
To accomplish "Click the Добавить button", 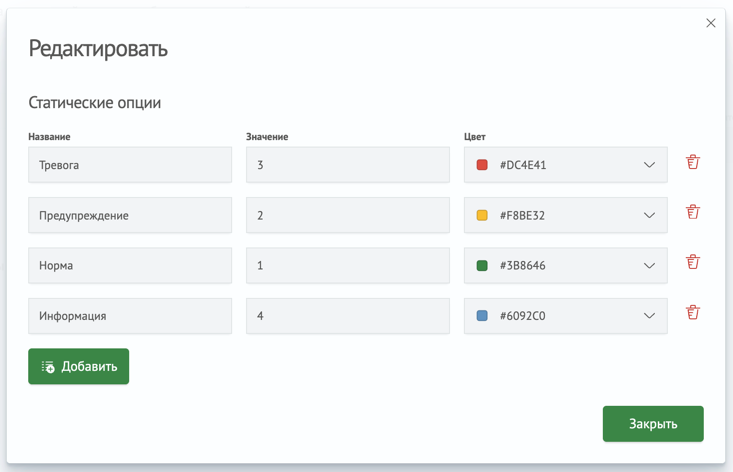I will point(79,367).
